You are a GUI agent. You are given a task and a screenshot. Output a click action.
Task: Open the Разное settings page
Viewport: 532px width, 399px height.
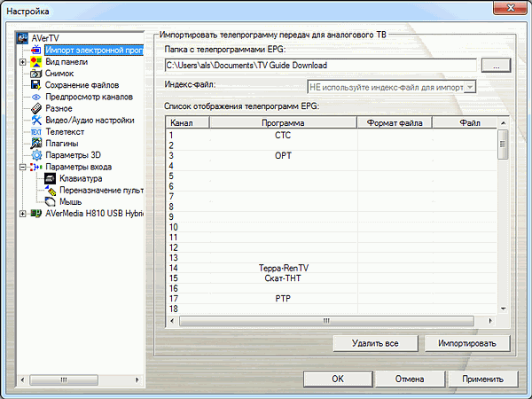59,108
